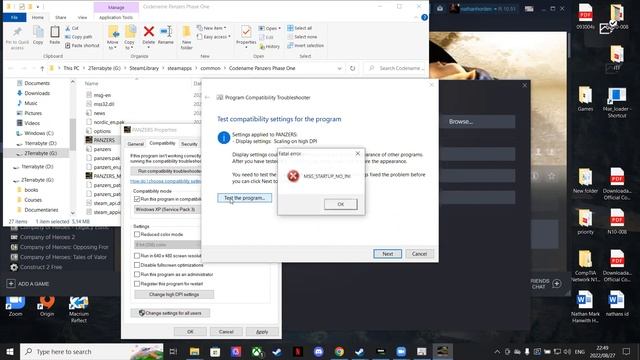Click Change high DPI settings button

[174, 294]
